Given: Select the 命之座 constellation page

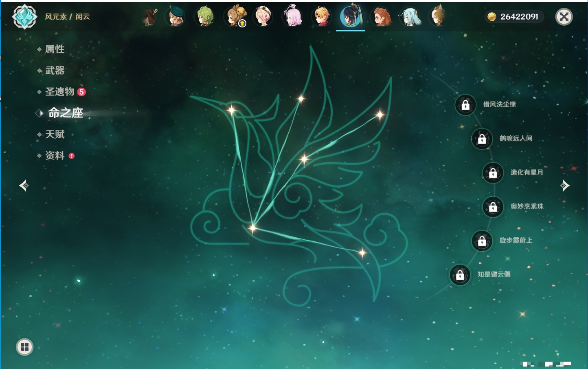Looking at the screenshot, I should (x=66, y=113).
